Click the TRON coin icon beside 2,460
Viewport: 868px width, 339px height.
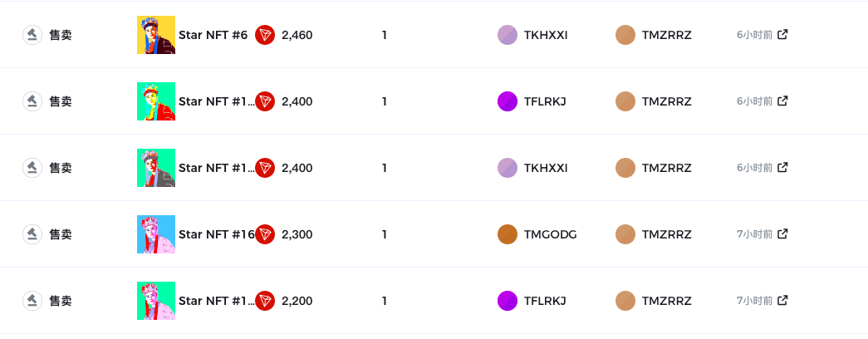pos(265,35)
